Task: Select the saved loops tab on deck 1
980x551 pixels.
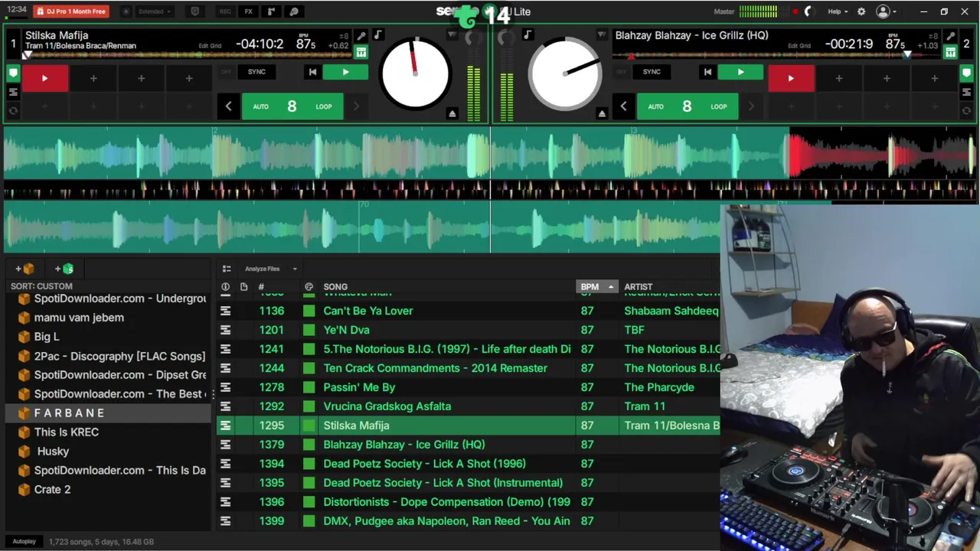Action: point(13,92)
